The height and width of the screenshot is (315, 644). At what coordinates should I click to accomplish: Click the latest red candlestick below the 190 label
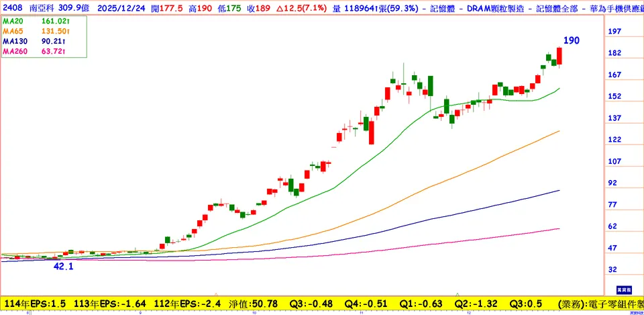(559, 56)
